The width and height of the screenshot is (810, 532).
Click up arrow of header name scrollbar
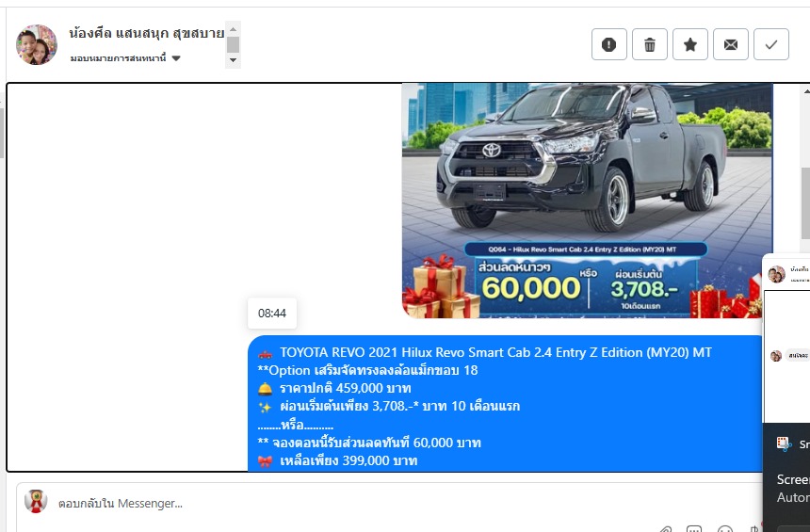point(233,29)
